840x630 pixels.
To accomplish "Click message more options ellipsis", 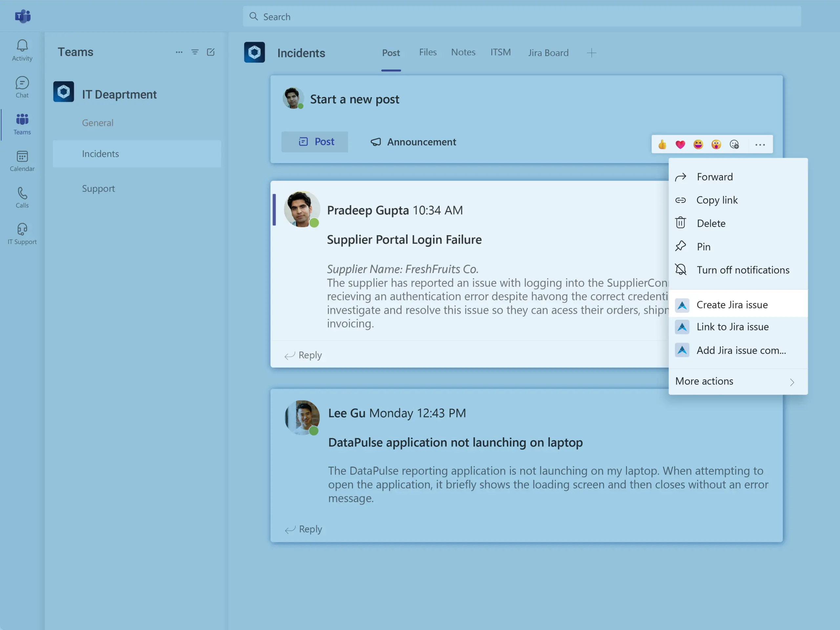I will 760,145.
